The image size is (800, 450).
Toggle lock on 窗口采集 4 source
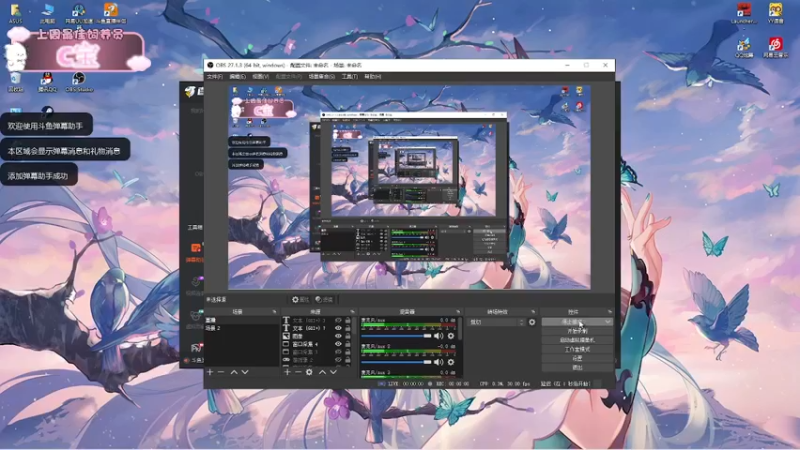(348, 344)
